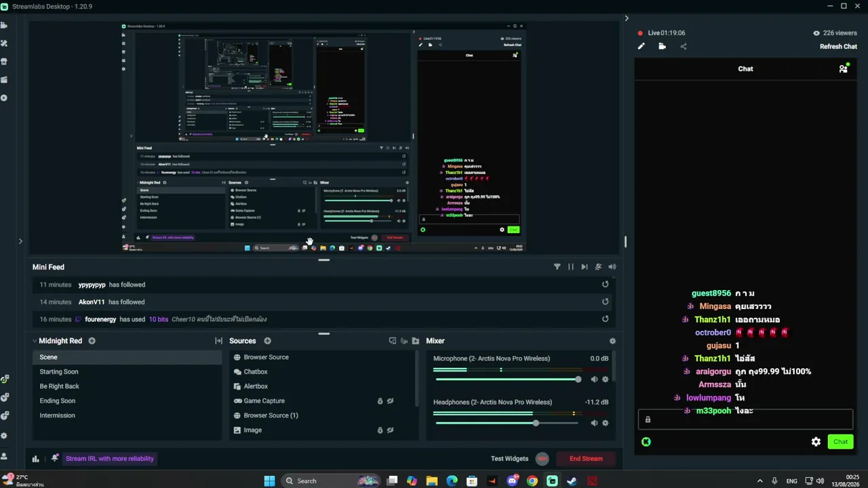
Task: Replay the fourenergy bits alert
Action: [606, 319]
